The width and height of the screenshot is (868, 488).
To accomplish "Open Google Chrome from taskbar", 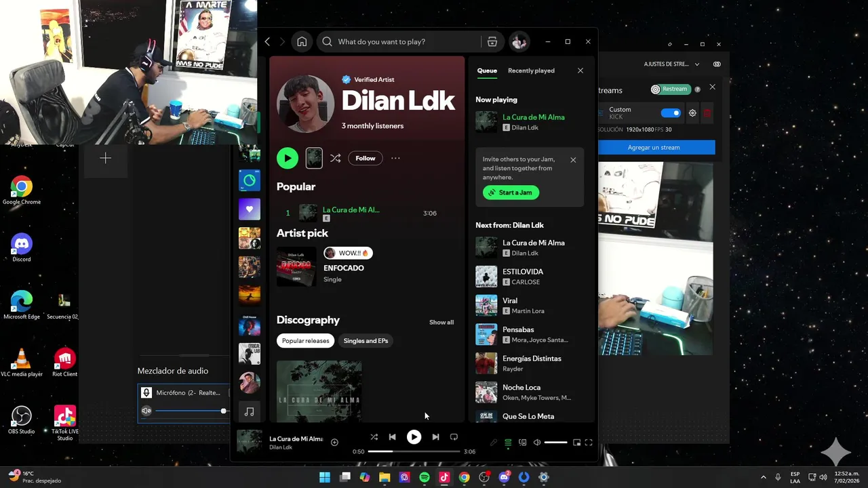I will 464,477.
